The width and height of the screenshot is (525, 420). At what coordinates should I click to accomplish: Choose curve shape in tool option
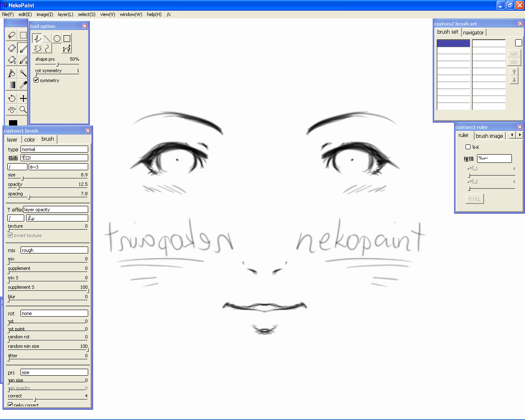coord(47,48)
